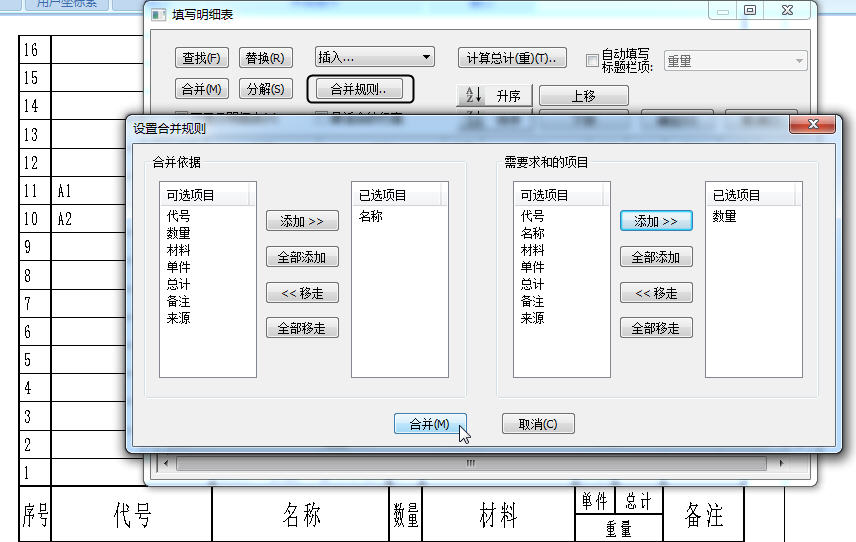Select 代号 in 合并依据 available list

179,216
